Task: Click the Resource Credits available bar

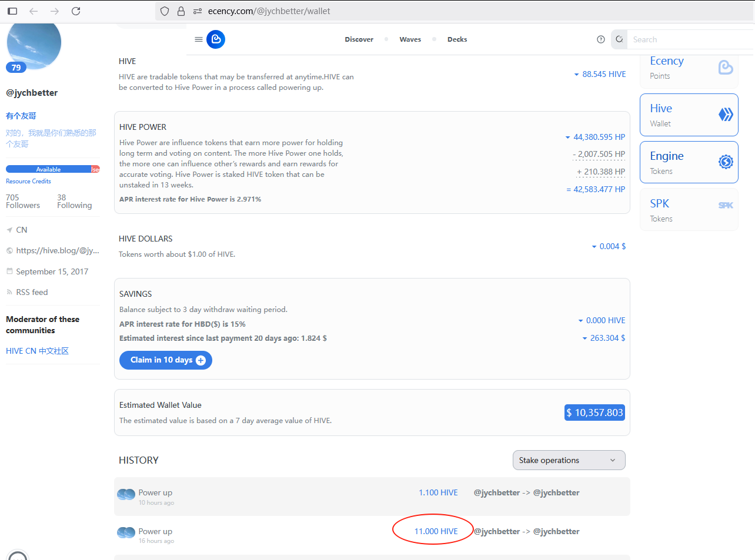Action: (x=53, y=169)
